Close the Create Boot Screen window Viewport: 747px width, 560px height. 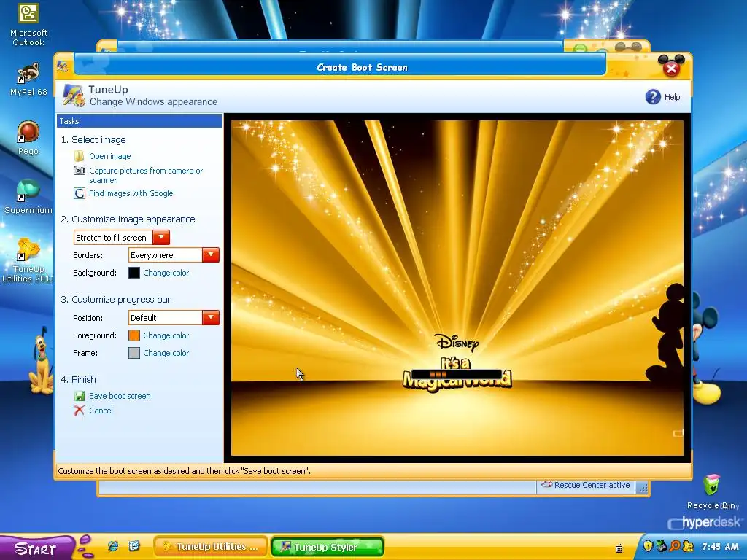(671, 69)
